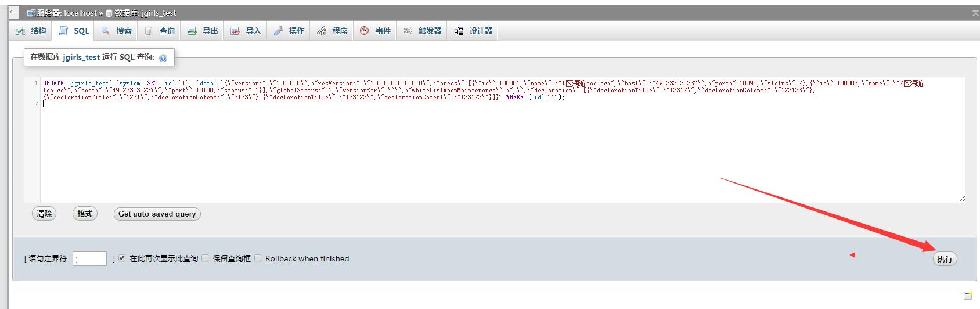Open the 结构 (Structure) tab
The width and height of the screenshot is (980, 309).
point(31,31)
